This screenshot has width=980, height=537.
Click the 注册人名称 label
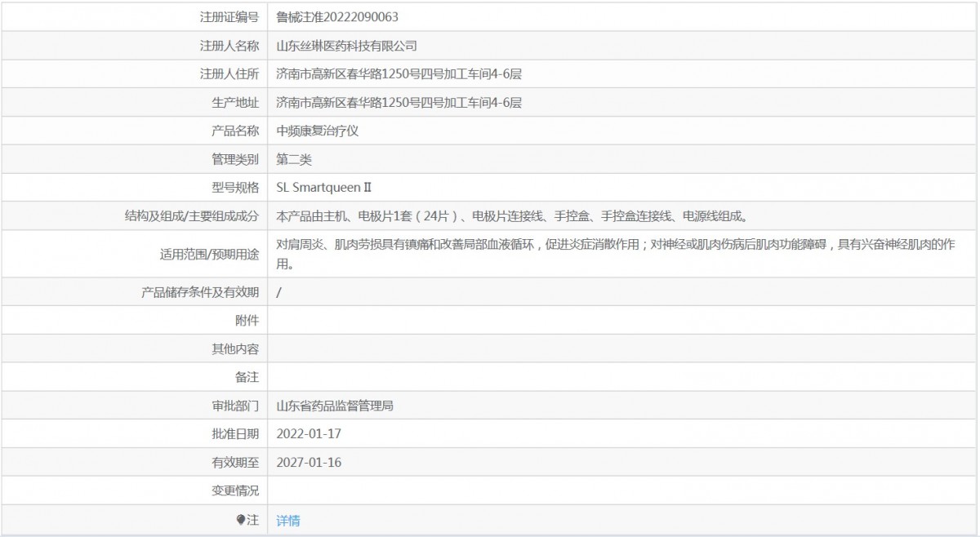pos(229,46)
